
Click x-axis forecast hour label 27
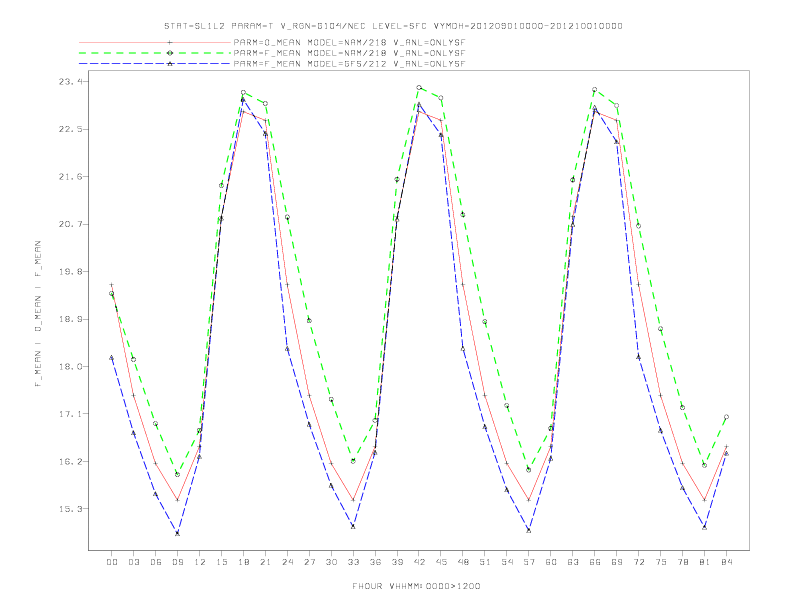pyautogui.click(x=309, y=562)
